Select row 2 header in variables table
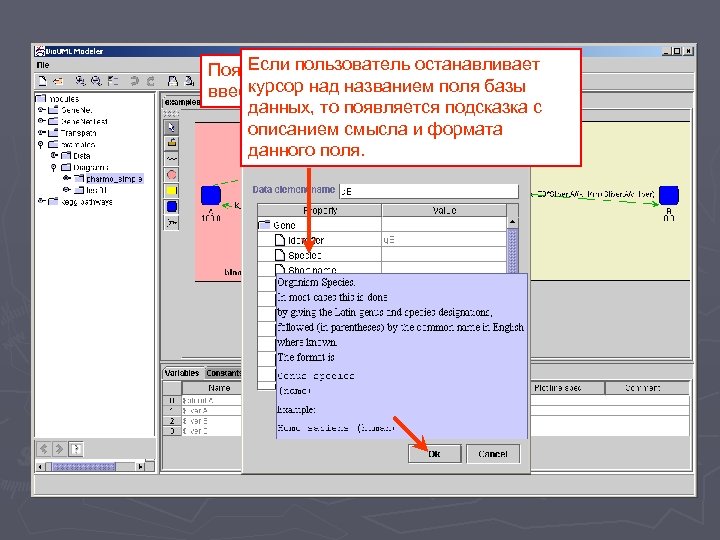Screen dimensions: 720x540 [x=172, y=421]
